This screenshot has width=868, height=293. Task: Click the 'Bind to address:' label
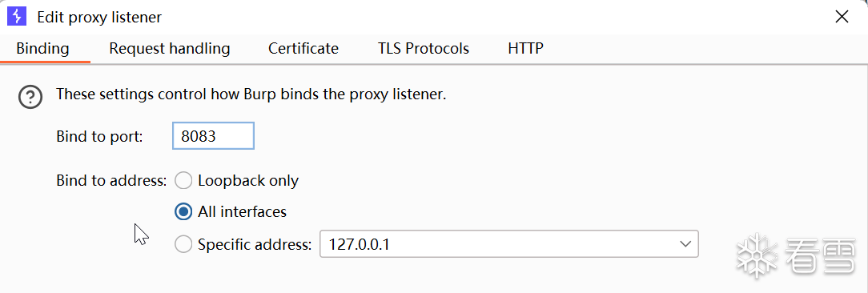tap(111, 181)
